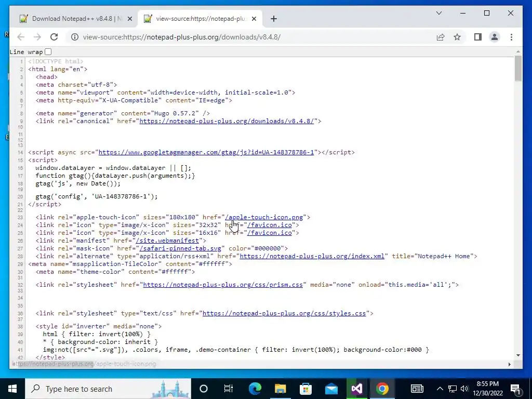Open Cortana circle icon
Viewport: 532px width, 399px height.
pyautogui.click(x=204, y=389)
